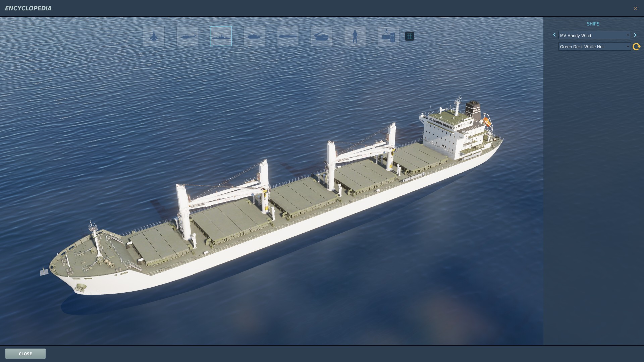Viewport: 644px width, 362px height.
Task: Click the yellow rotate/refresh model icon
Action: 636,47
